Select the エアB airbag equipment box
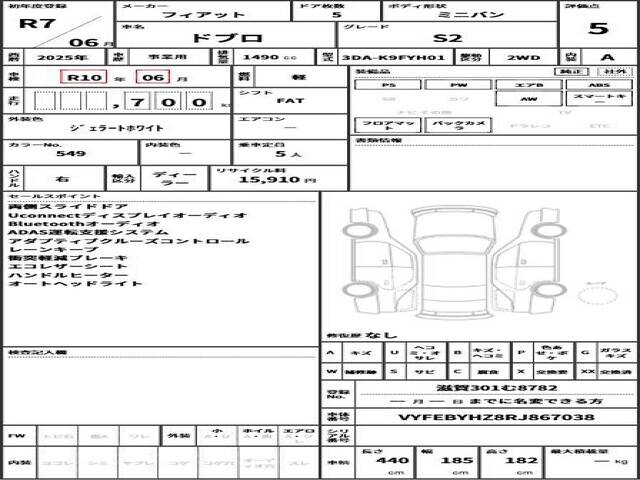The height and width of the screenshot is (480, 640). [x=528, y=85]
